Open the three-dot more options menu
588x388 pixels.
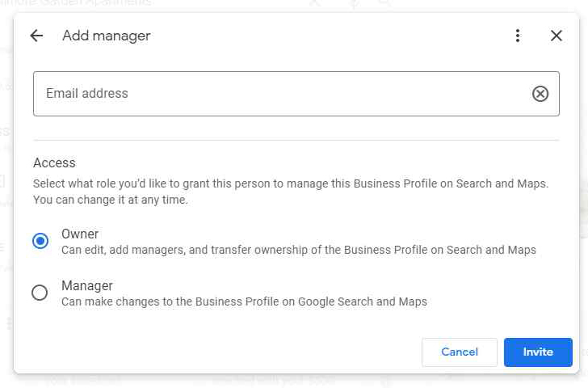point(518,36)
